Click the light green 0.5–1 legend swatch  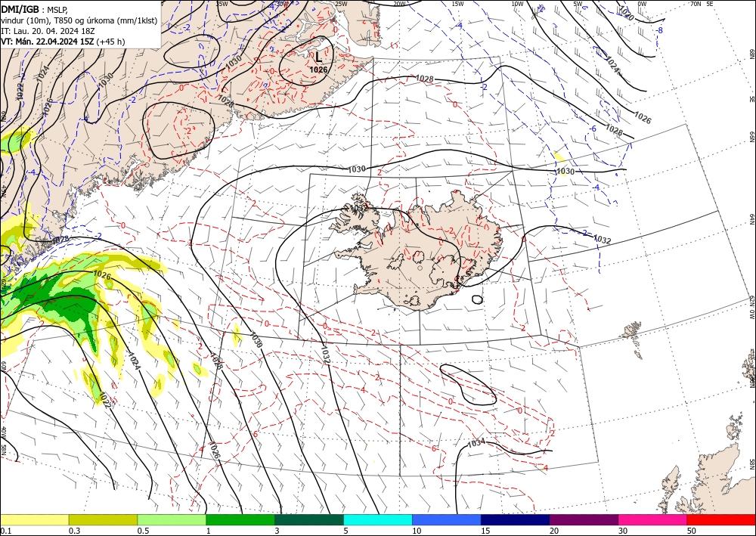click(x=172, y=519)
